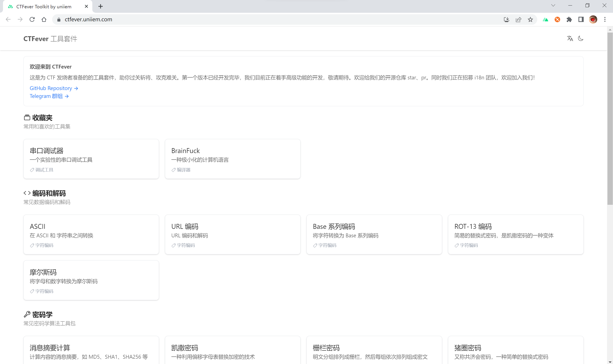Viewport: 613px width, 364px height.
Task: Click the scrollbar down arrow
Action: tap(610, 362)
